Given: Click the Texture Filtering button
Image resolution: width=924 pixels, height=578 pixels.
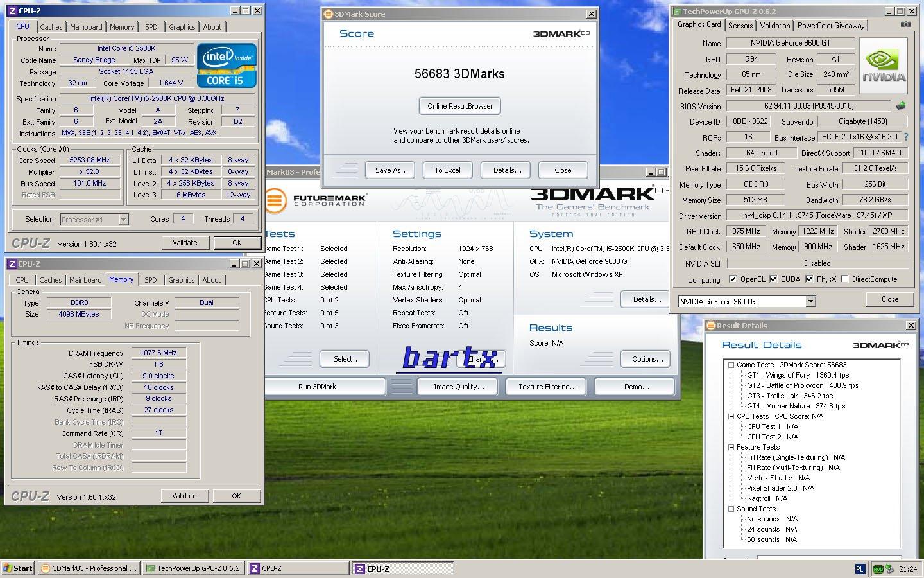Looking at the screenshot, I should point(547,387).
